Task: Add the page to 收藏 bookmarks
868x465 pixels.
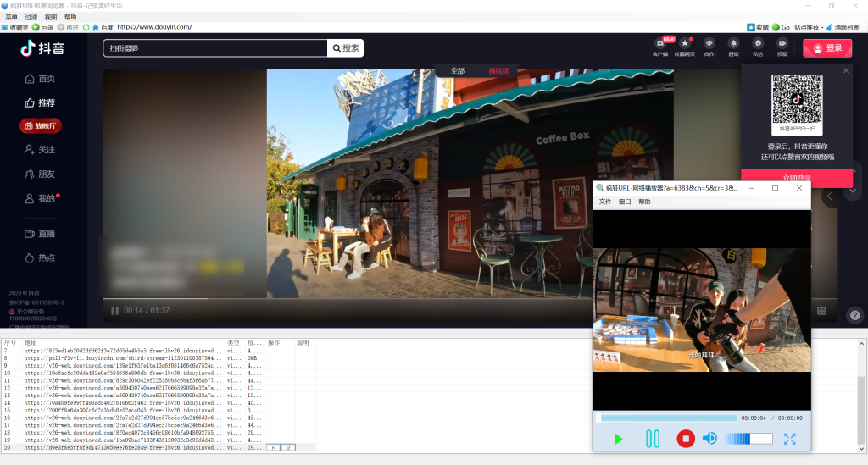Action: (758, 27)
